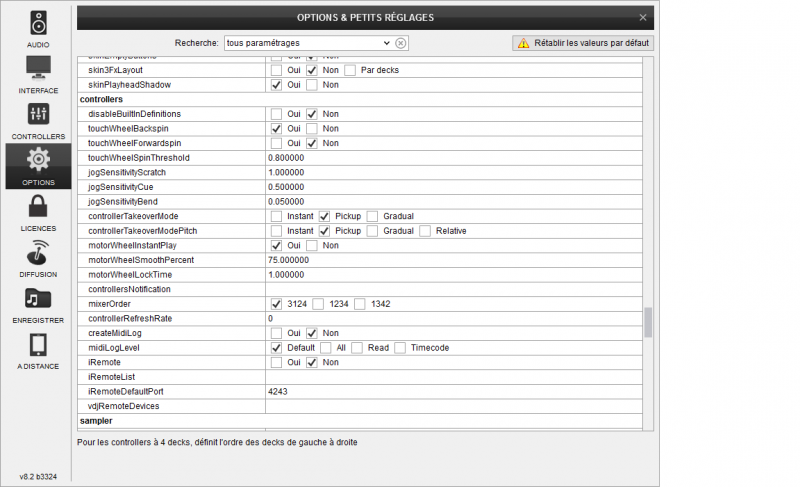Screen dimensions: 800x487
Task: Check Oui for touchWheelForwardspin
Action: 276,143
